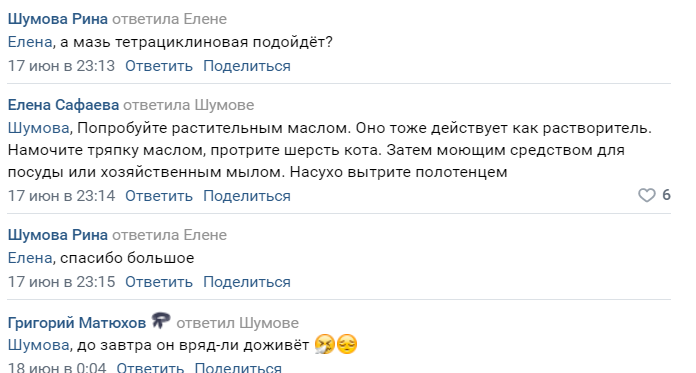Open Шумова Рина profile in first comment
The image size is (696, 373).
tap(58, 19)
